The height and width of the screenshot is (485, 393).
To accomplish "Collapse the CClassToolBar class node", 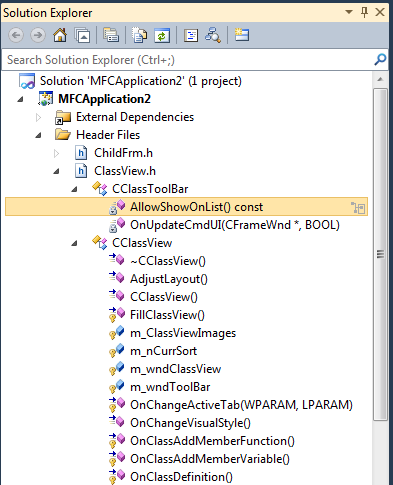I will coord(75,189).
